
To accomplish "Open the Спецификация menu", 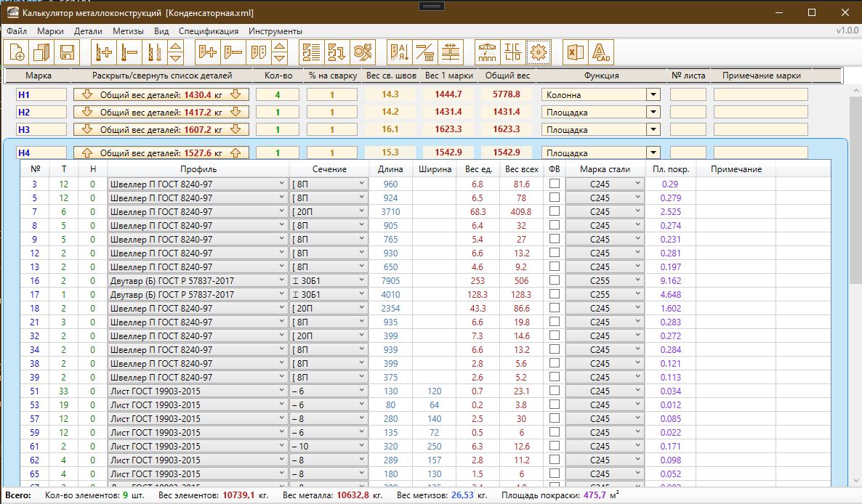I will 209,31.
